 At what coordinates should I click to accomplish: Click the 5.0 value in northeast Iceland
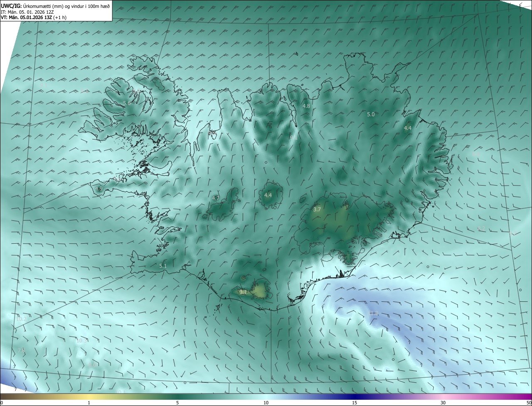coord(371,114)
